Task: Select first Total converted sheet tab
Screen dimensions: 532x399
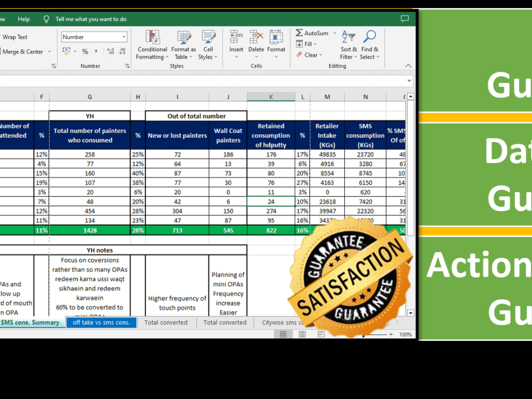Action: pyautogui.click(x=166, y=323)
